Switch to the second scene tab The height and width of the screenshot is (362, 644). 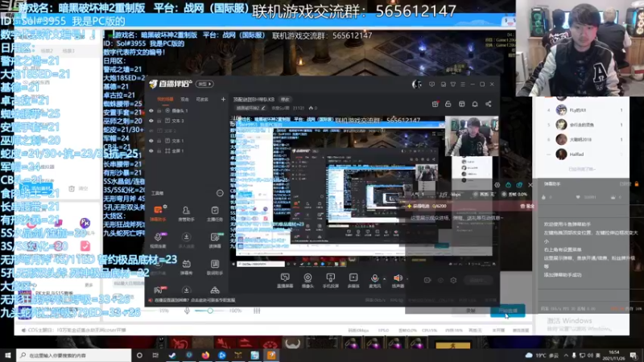(x=185, y=99)
